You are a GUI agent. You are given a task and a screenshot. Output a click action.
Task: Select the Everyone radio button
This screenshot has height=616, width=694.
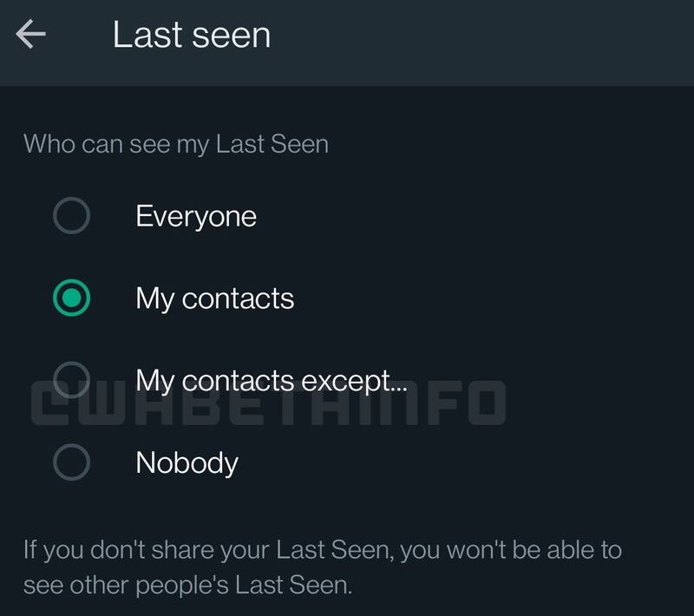click(71, 215)
